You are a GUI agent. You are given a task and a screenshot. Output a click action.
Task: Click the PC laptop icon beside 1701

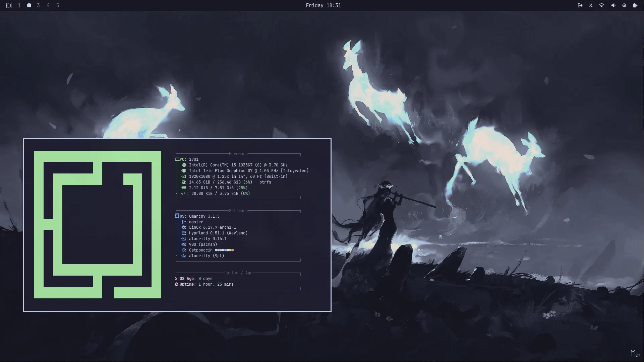[x=177, y=159]
